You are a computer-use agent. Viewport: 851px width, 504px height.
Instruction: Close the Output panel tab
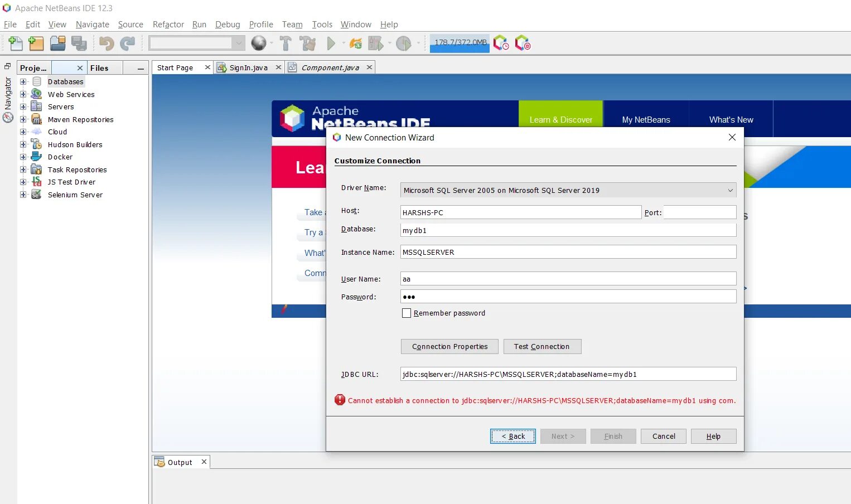[204, 462]
